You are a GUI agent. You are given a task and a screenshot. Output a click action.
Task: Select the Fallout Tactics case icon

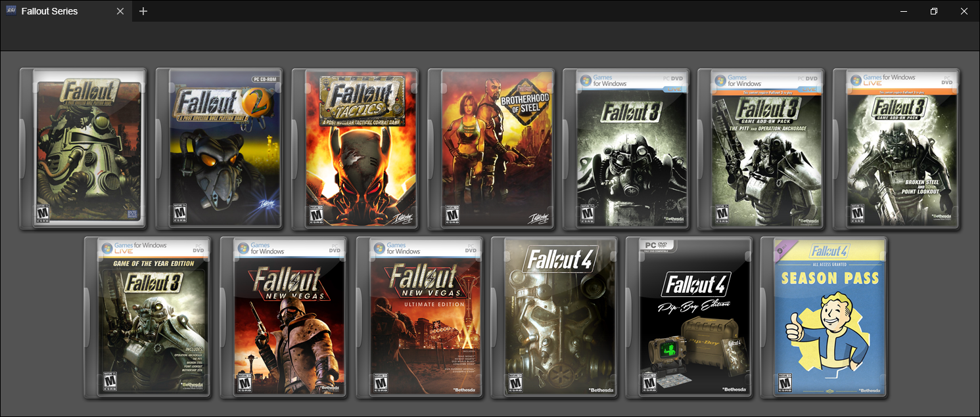point(356,148)
